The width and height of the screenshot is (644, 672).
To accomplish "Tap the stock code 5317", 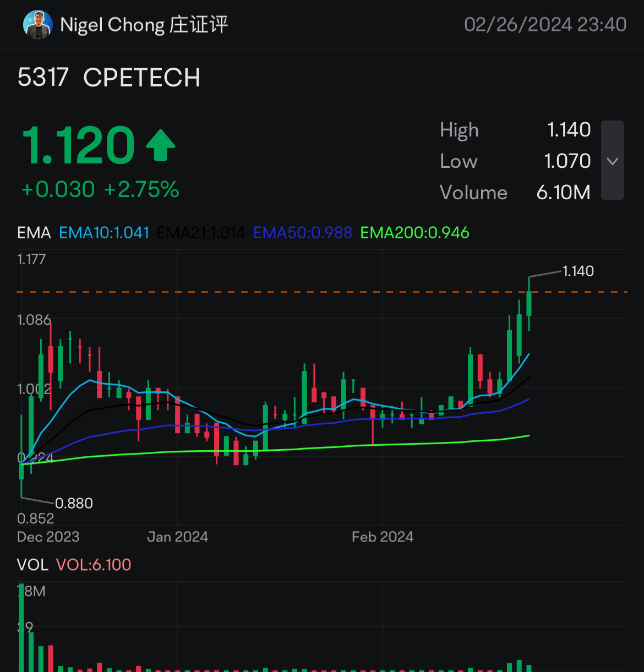I will (x=43, y=78).
